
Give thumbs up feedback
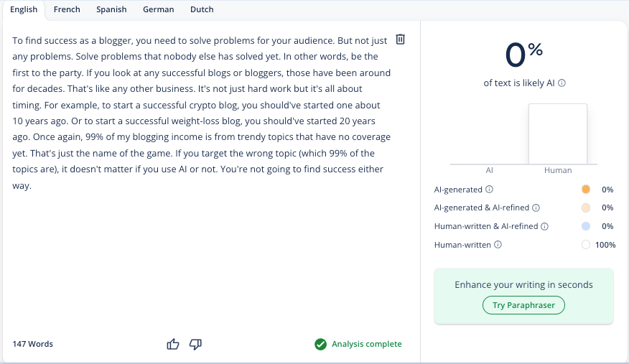click(x=173, y=344)
